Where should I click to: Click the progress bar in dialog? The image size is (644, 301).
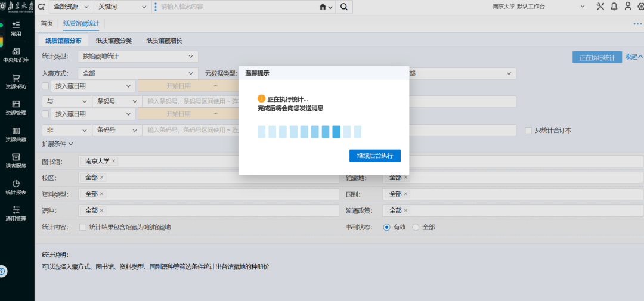tap(309, 132)
